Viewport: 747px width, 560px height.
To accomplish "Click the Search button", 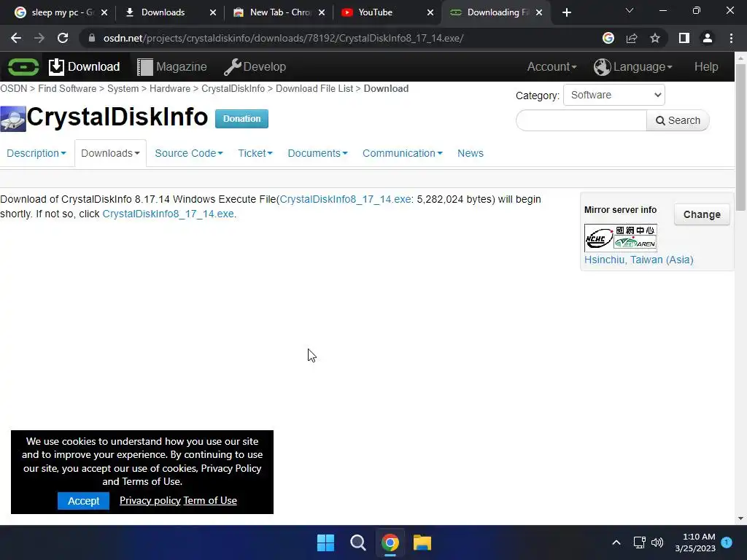I will (678, 120).
